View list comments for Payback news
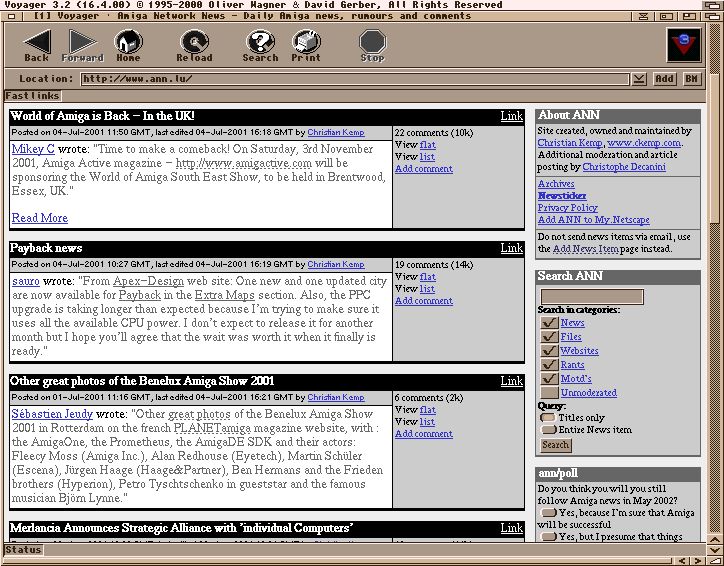The image size is (724, 566). [427, 289]
